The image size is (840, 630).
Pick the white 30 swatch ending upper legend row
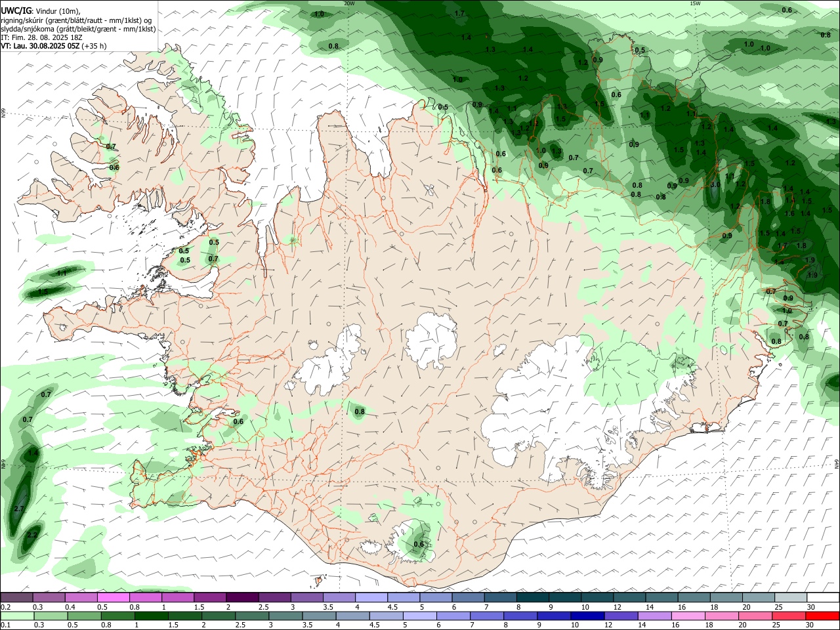coord(822,598)
